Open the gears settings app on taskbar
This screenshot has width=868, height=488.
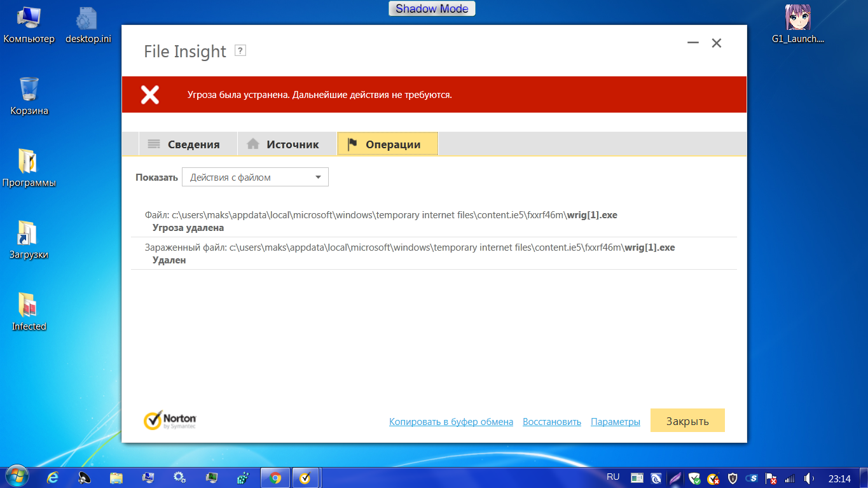click(x=180, y=478)
